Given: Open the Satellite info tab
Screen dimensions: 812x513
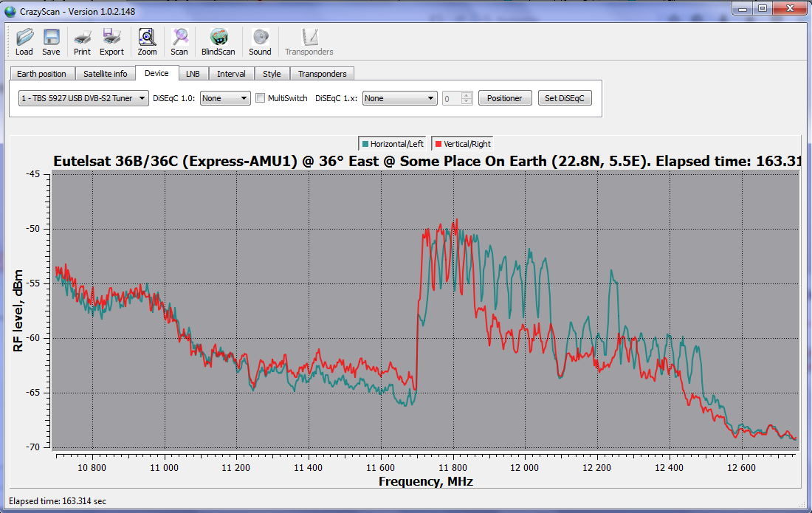Looking at the screenshot, I should 105,74.
